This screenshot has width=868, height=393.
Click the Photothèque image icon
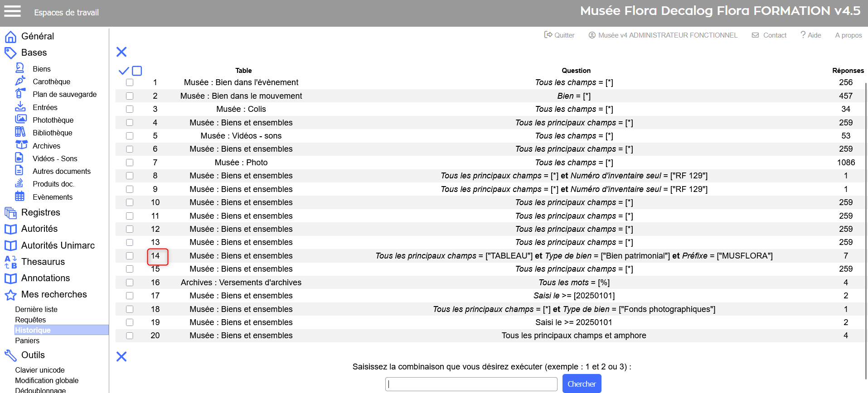click(x=20, y=120)
